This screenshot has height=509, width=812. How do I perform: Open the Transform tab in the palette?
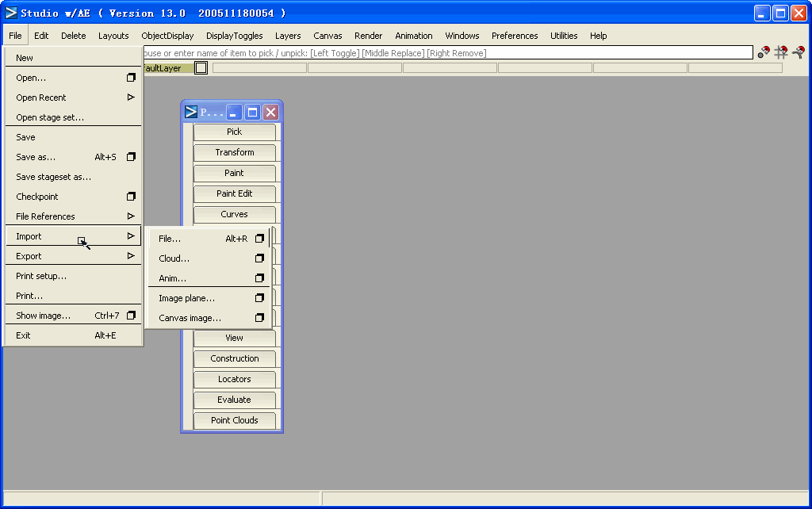pos(235,152)
